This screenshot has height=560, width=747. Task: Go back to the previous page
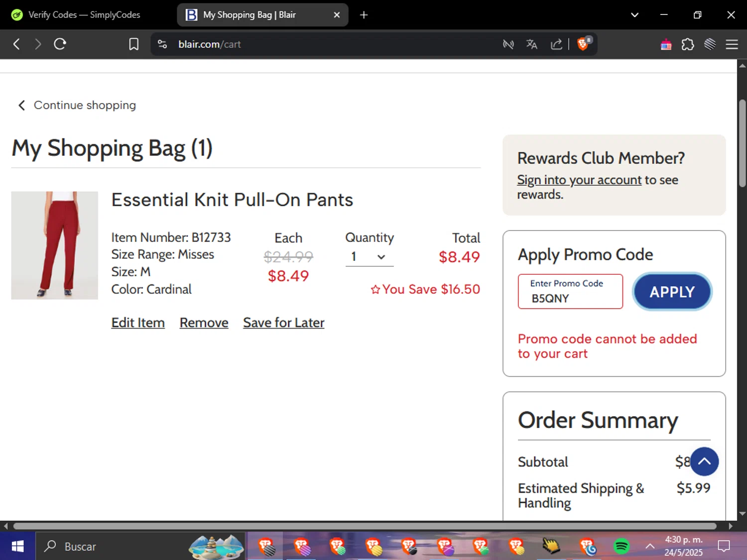click(16, 44)
